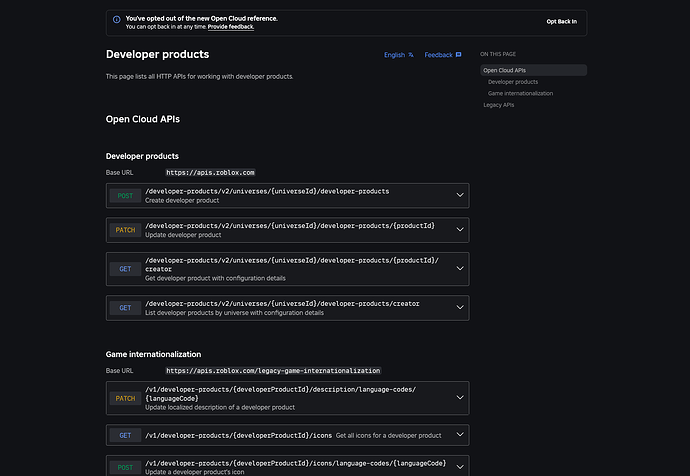The width and height of the screenshot is (690, 476).
Task: Click the POST icons/language-codes/{languageCode} path
Action: point(296,463)
